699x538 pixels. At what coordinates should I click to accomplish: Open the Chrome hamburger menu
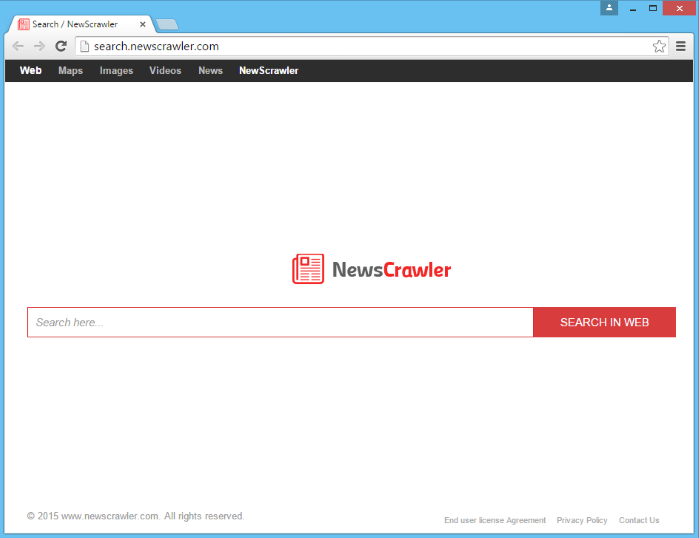(681, 46)
